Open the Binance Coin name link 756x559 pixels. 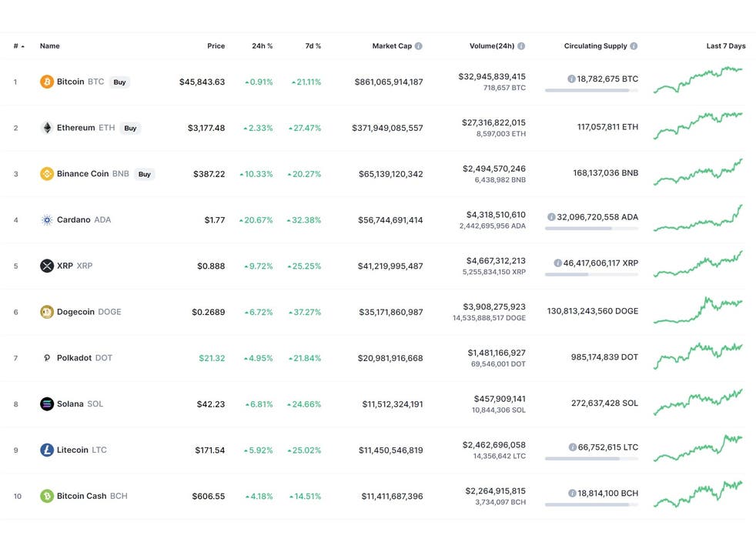click(83, 174)
